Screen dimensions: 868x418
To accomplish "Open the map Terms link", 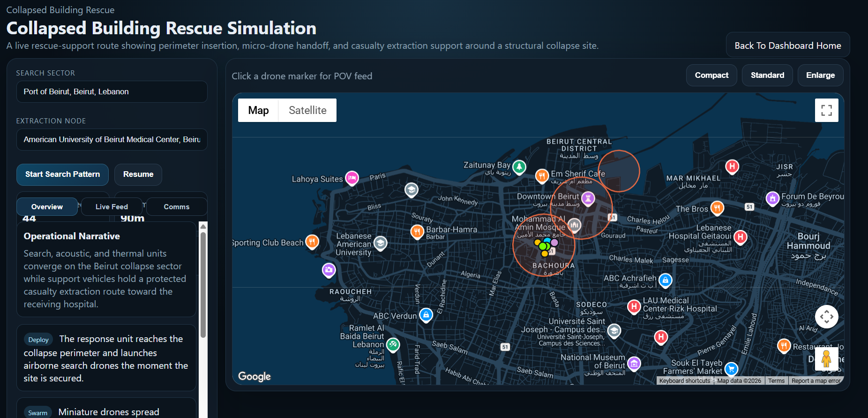I will coord(776,381).
